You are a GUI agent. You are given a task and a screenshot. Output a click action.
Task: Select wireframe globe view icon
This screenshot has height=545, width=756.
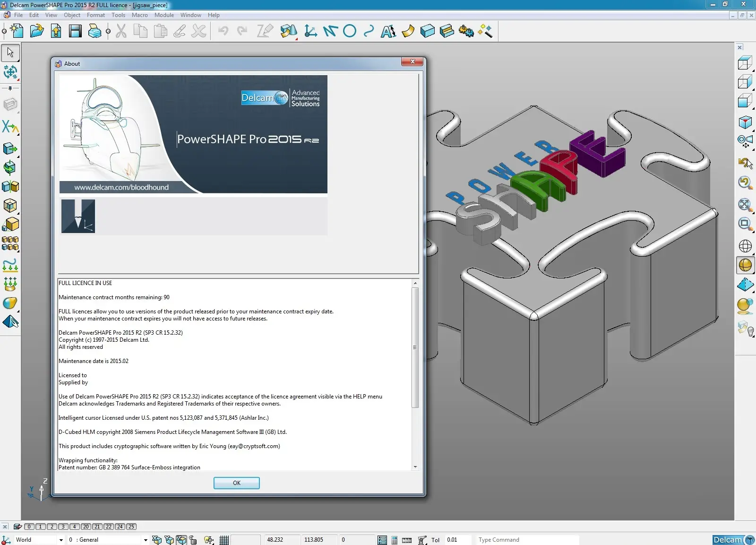click(745, 246)
